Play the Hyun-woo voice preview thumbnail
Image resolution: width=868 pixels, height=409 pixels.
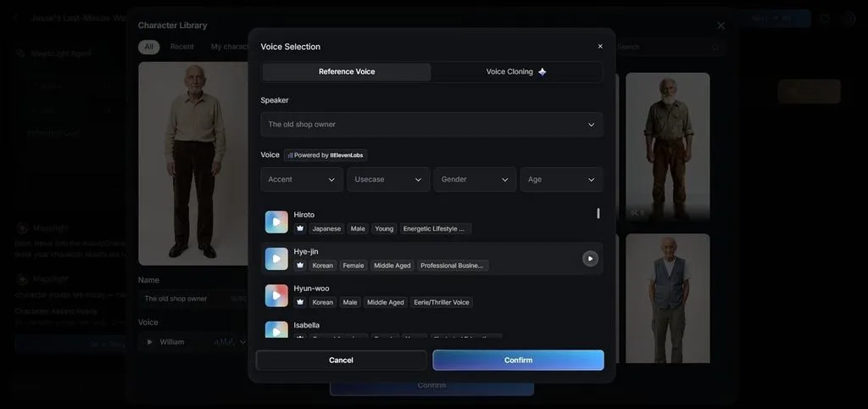pos(276,295)
